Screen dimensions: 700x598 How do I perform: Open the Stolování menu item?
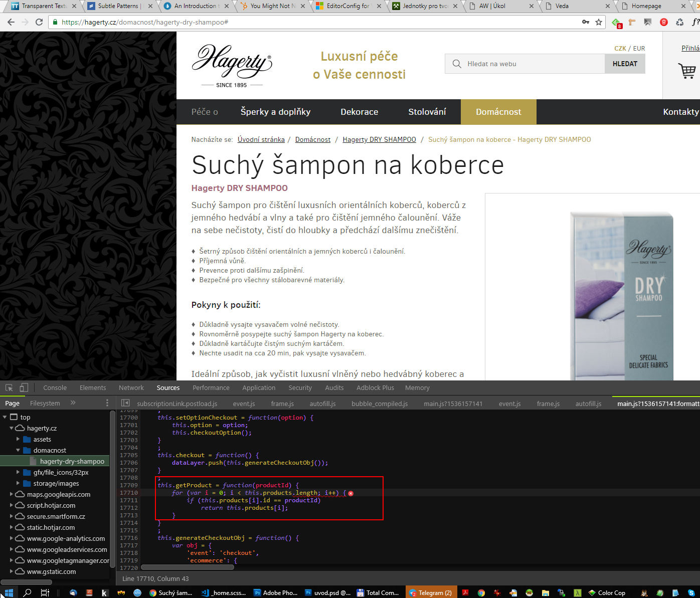tap(427, 112)
